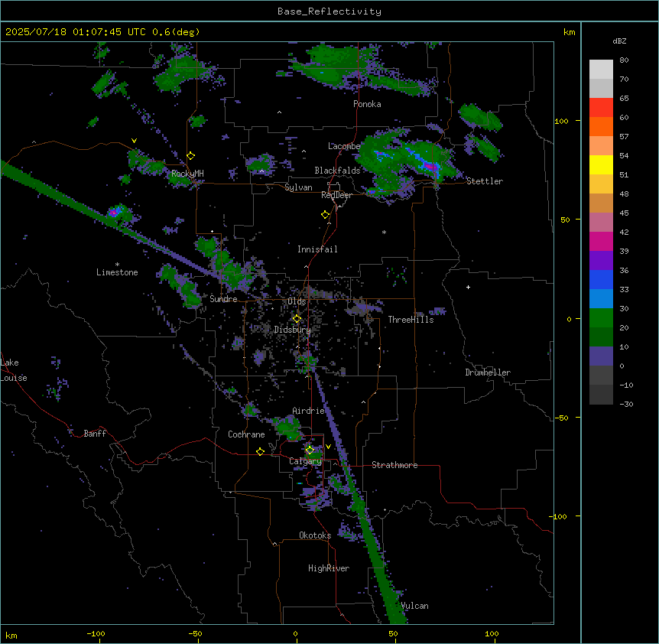Click the 100 tick on the right axis
The image size is (659, 644).
coord(561,121)
